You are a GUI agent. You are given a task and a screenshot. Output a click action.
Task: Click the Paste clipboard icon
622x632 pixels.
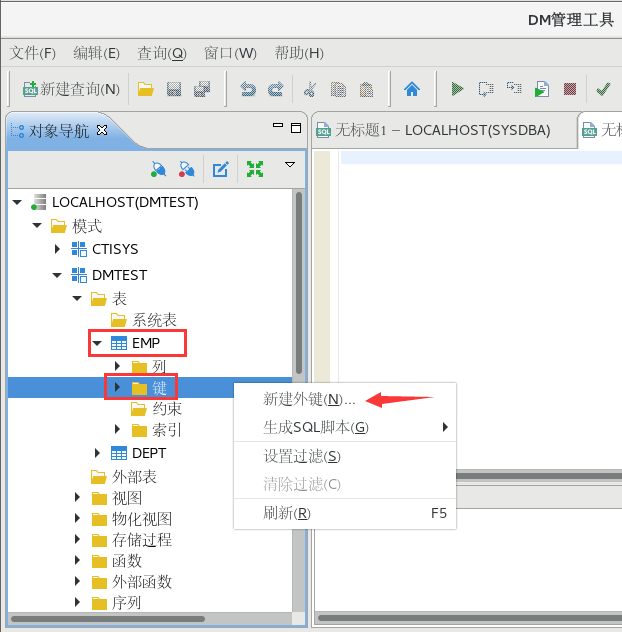(366, 89)
